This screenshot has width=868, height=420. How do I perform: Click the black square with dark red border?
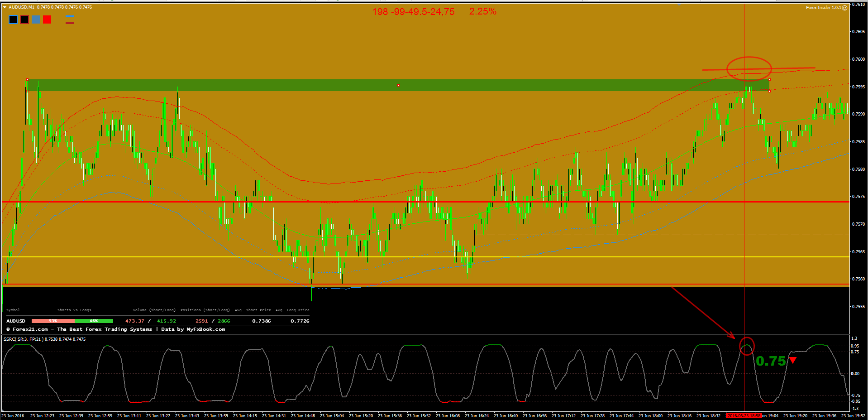click(x=24, y=19)
